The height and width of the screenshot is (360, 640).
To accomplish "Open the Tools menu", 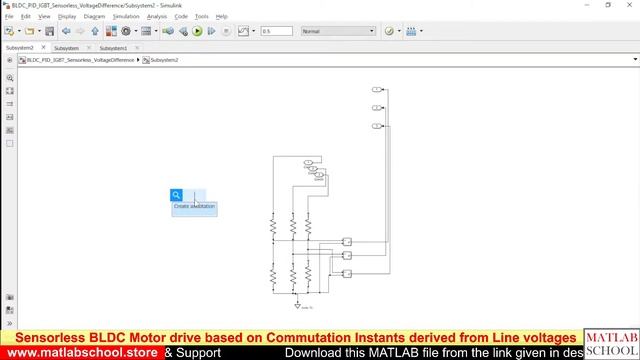I will click(202, 16).
